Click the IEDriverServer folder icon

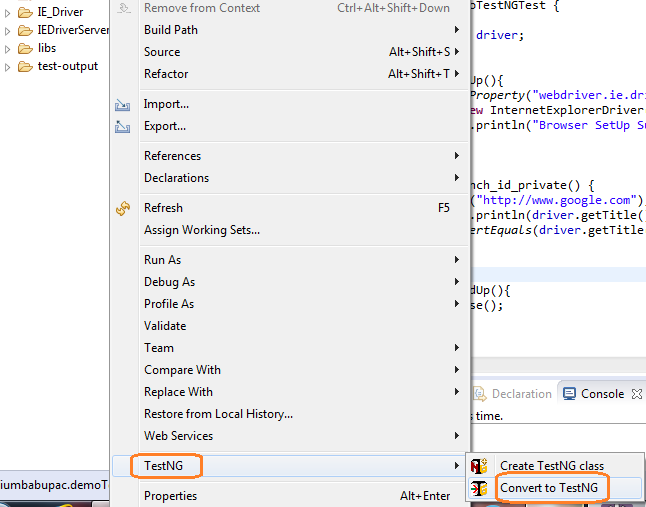[25, 30]
